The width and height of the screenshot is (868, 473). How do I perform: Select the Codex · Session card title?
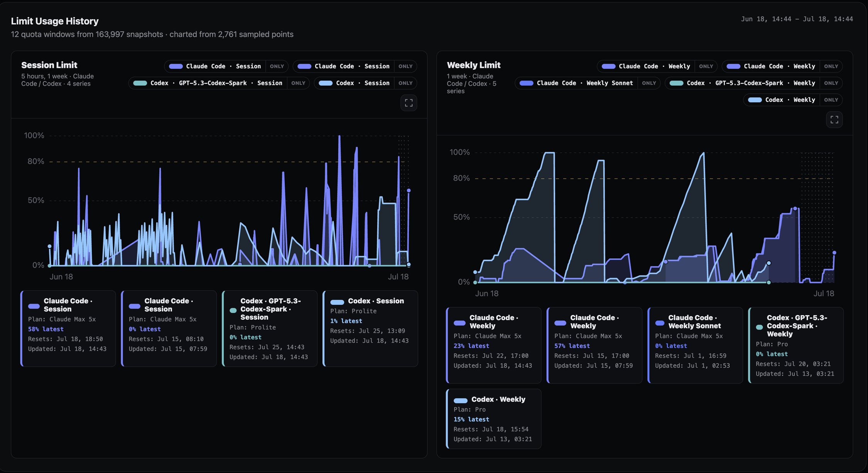coord(376,301)
